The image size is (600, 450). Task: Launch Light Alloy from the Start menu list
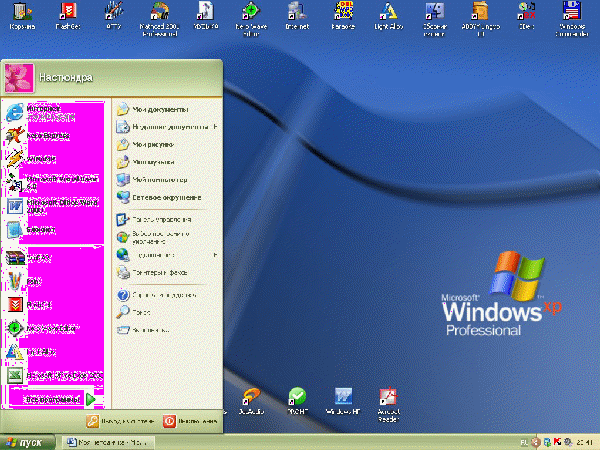(x=54, y=352)
